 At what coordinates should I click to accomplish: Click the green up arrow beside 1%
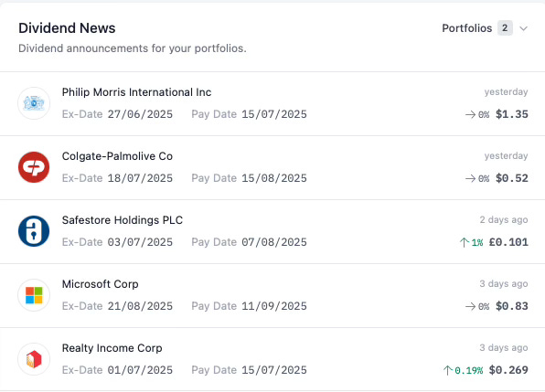[464, 242]
